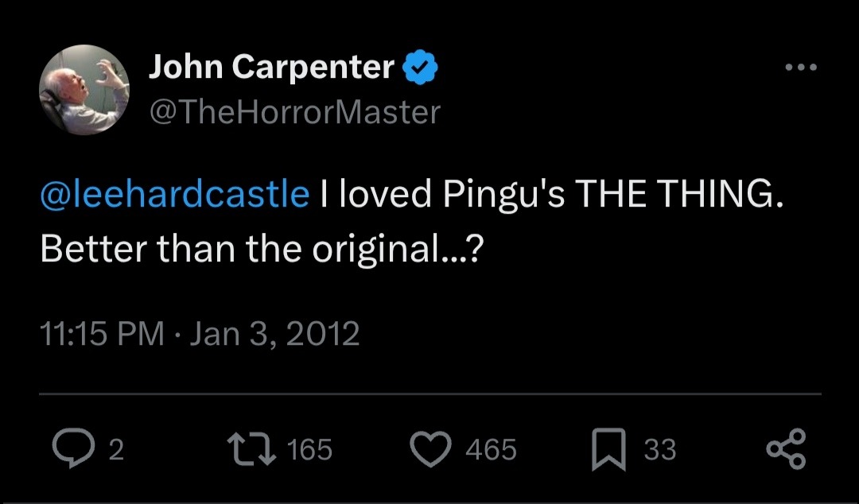
Task: Like the tweet with the heart icon
Action: click(x=432, y=449)
